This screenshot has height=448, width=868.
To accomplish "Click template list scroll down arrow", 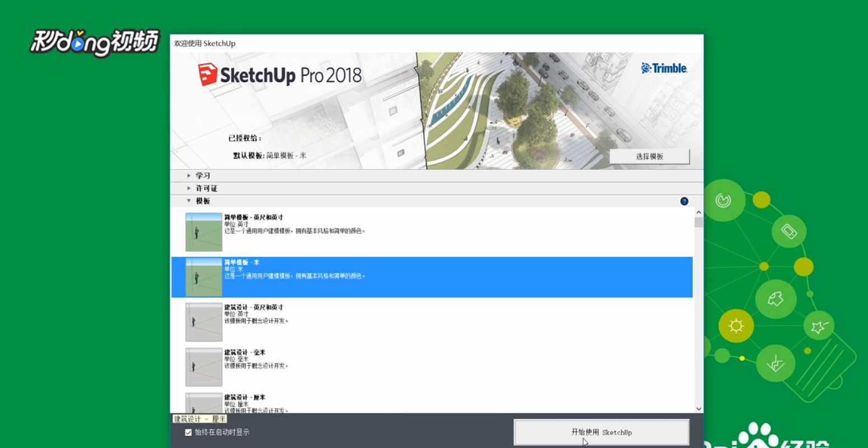I will [698, 409].
